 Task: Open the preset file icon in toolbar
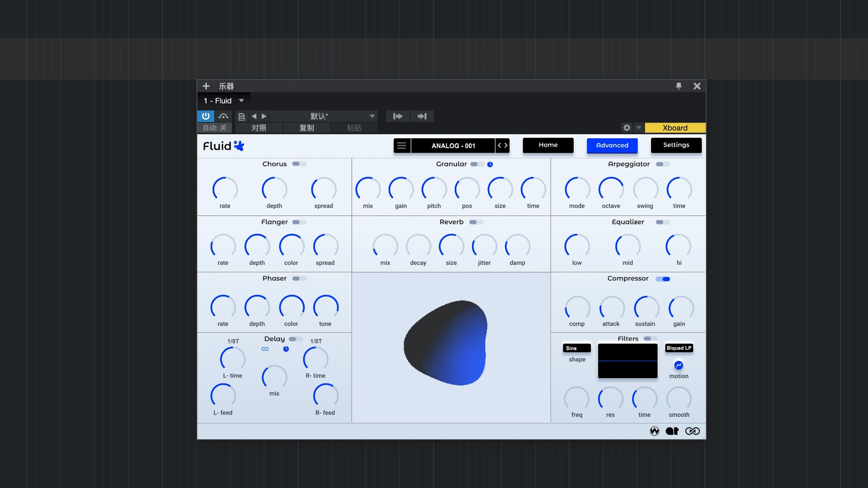coord(241,117)
